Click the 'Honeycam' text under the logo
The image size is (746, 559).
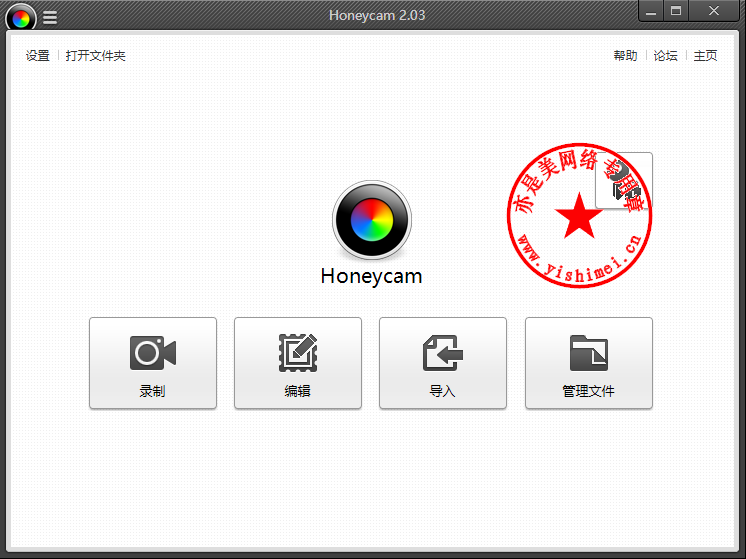[372, 276]
